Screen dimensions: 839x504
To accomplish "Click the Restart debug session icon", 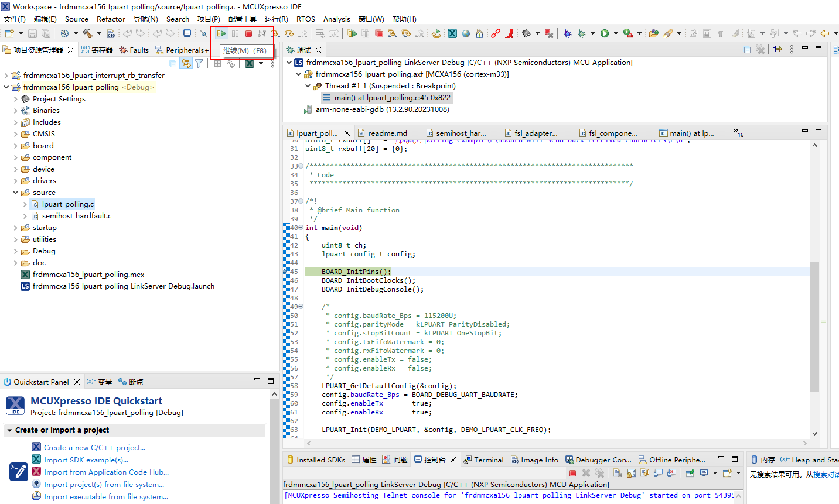I will tap(436, 33).
